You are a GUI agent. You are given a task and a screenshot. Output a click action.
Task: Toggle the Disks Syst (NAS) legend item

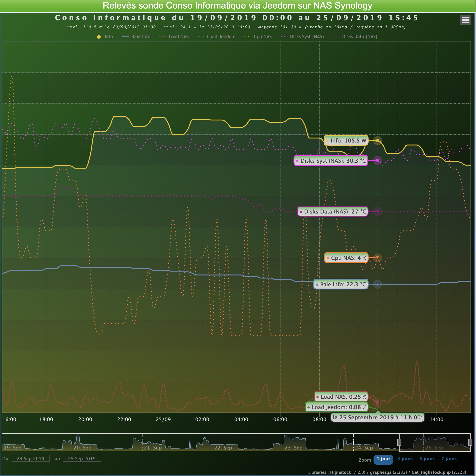pos(302,37)
